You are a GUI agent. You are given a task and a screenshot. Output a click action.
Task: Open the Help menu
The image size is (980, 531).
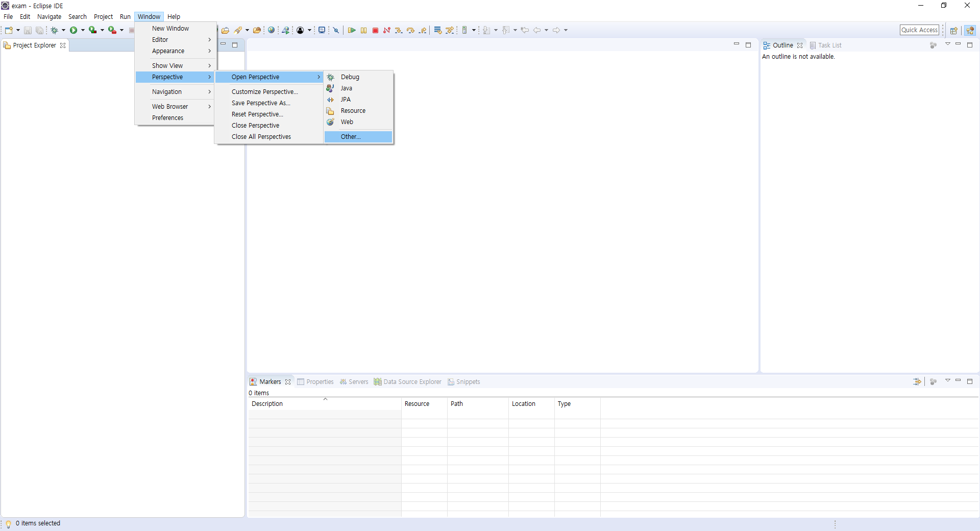[x=174, y=16]
